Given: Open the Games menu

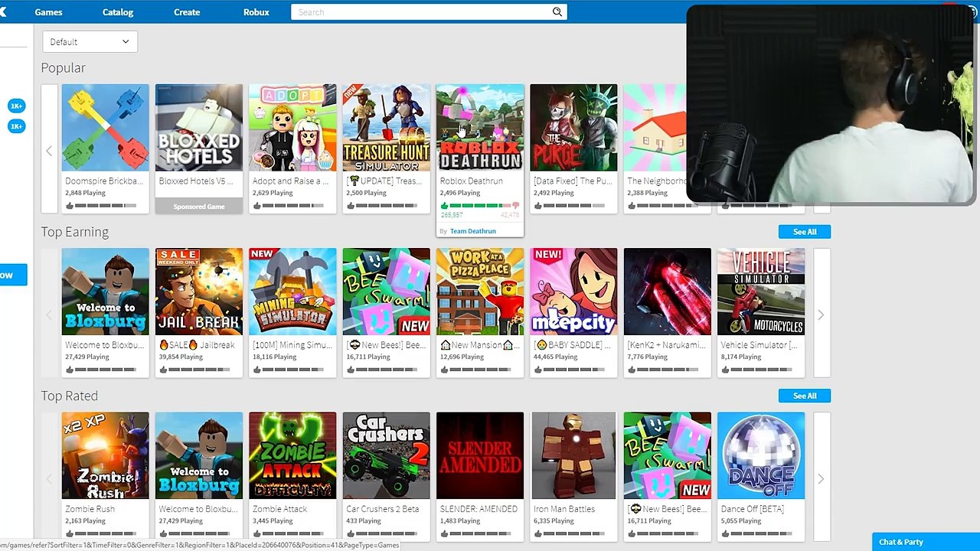Looking at the screenshot, I should click(x=49, y=12).
